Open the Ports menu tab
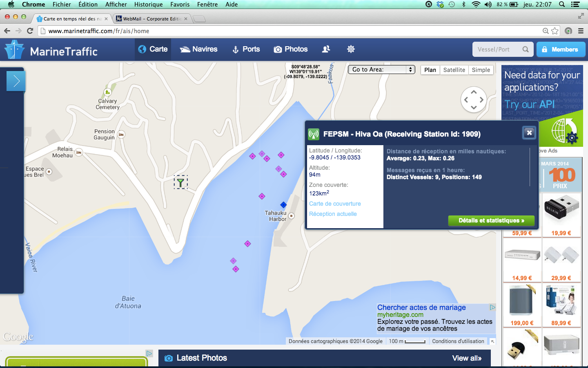 coord(246,49)
